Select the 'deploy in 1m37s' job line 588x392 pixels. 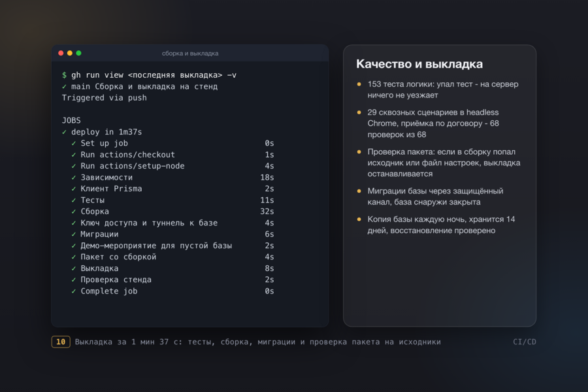pos(102,132)
